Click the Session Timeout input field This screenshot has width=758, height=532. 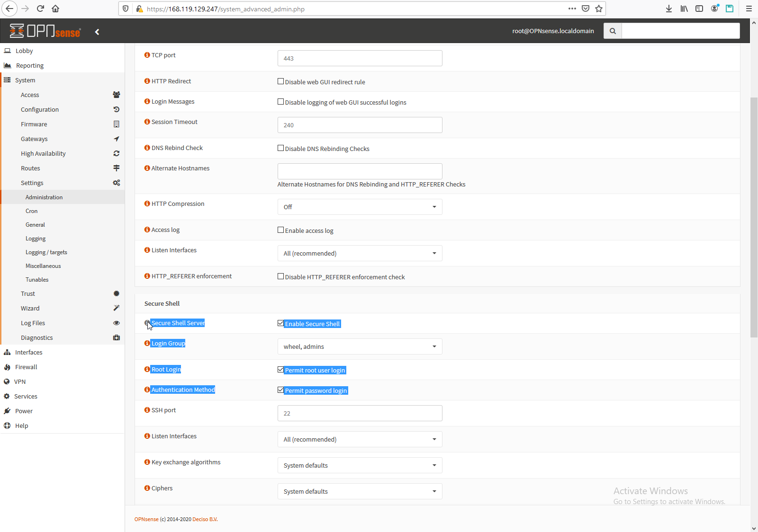click(360, 125)
